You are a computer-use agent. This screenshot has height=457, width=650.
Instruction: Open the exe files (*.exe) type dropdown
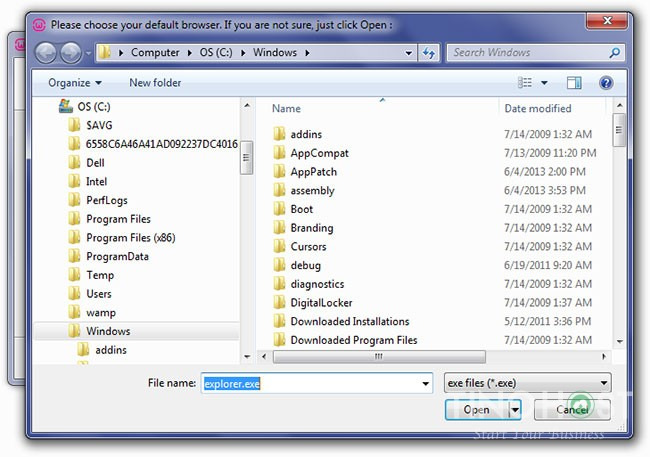[527, 383]
